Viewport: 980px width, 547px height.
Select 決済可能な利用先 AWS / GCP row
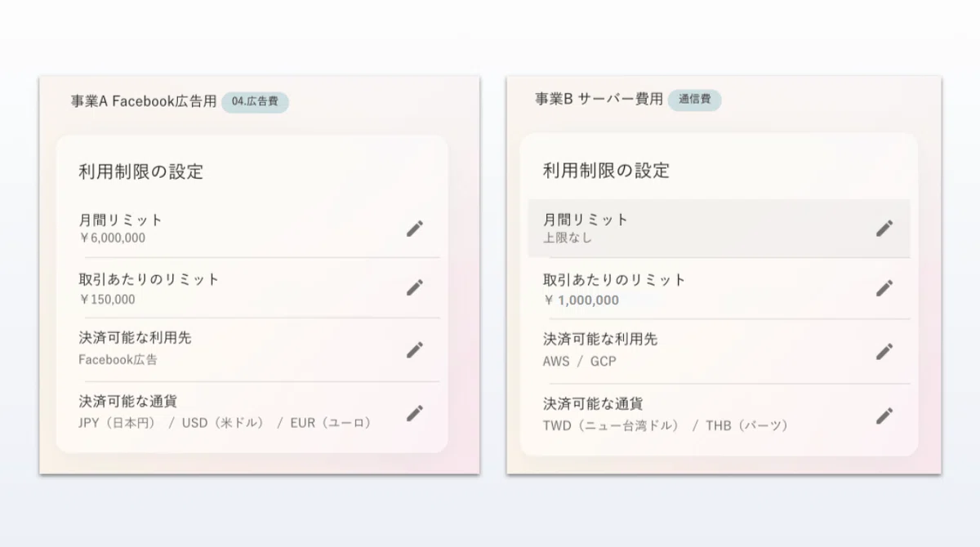[719, 351]
